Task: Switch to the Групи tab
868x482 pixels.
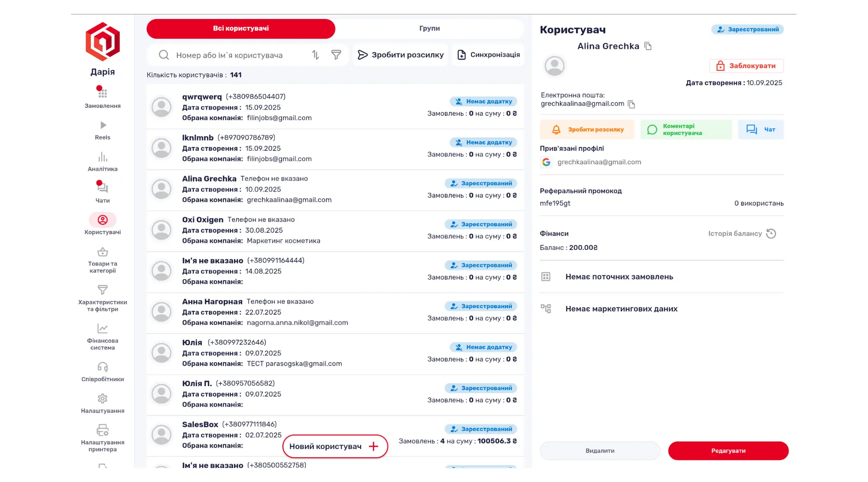Action: (x=429, y=28)
